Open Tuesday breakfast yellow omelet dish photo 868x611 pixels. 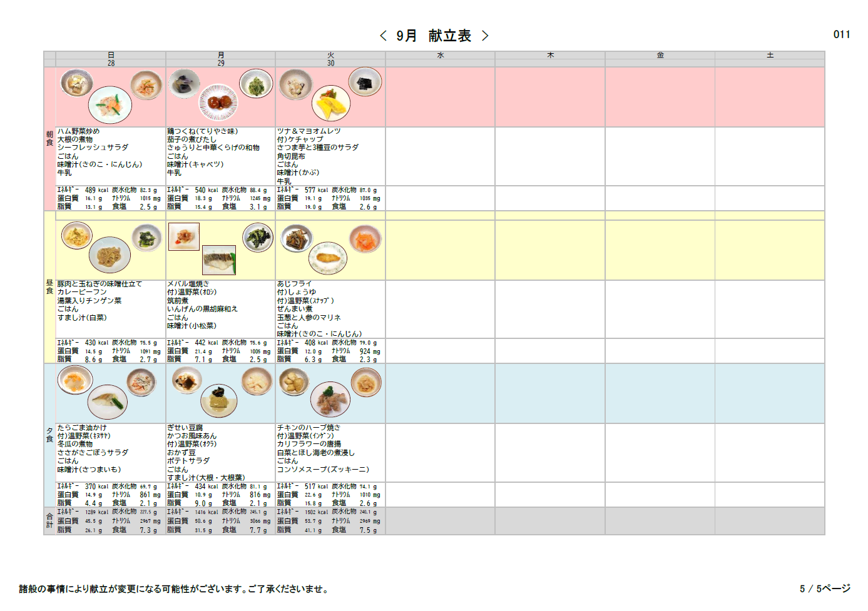click(x=331, y=103)
